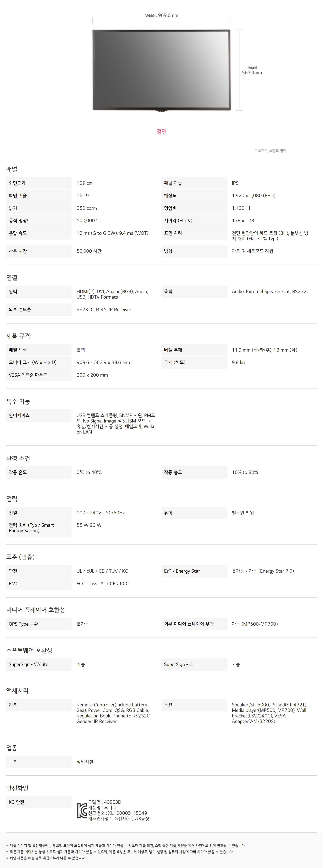The image size is (323, 868).
Task: Click the 연결 section heading
Action: [x=12, y=278]
